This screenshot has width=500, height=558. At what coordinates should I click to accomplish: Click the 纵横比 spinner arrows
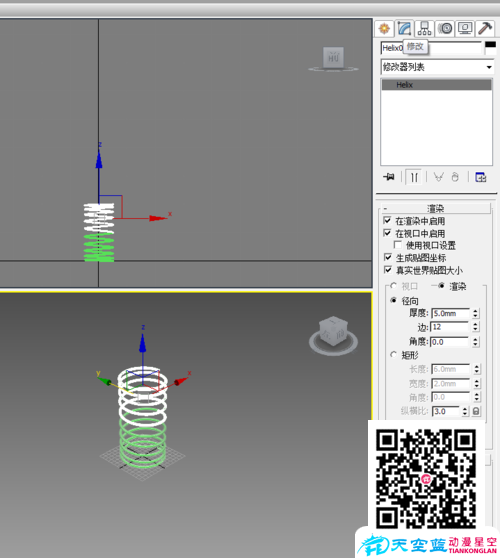(465, 411)
